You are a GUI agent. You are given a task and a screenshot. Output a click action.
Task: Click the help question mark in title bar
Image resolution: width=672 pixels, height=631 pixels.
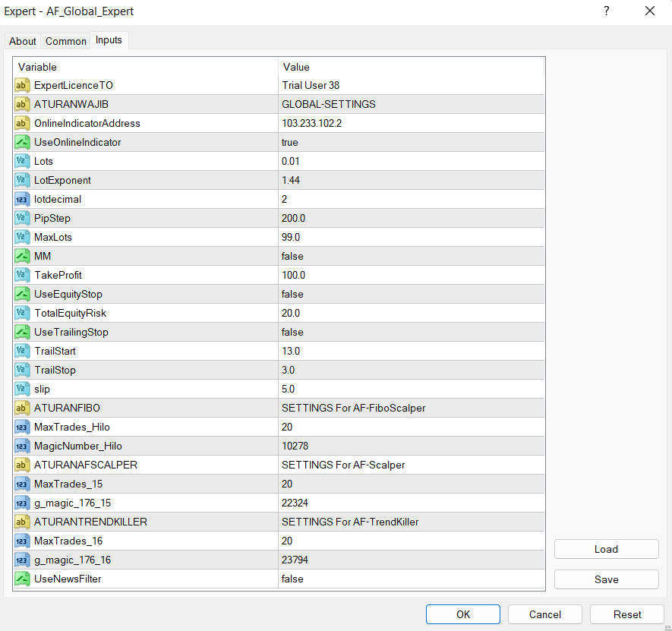[606, 11]
